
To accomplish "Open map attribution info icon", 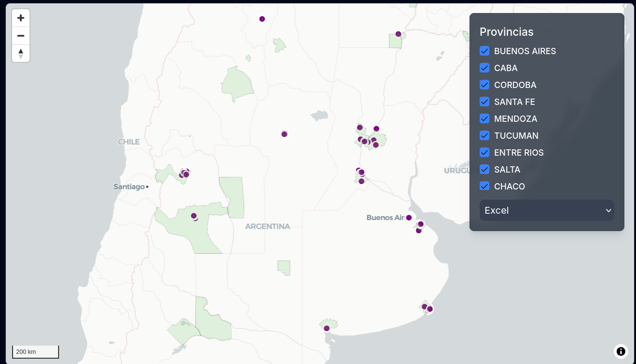I will (x=621, y=351).
